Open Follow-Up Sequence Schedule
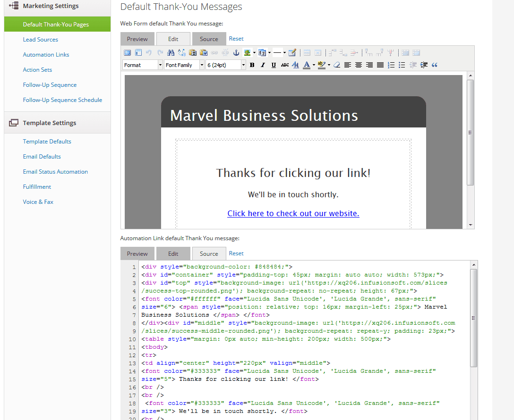Image resolution: width=514 pixels, height=420 pixels. coord(62,100)
